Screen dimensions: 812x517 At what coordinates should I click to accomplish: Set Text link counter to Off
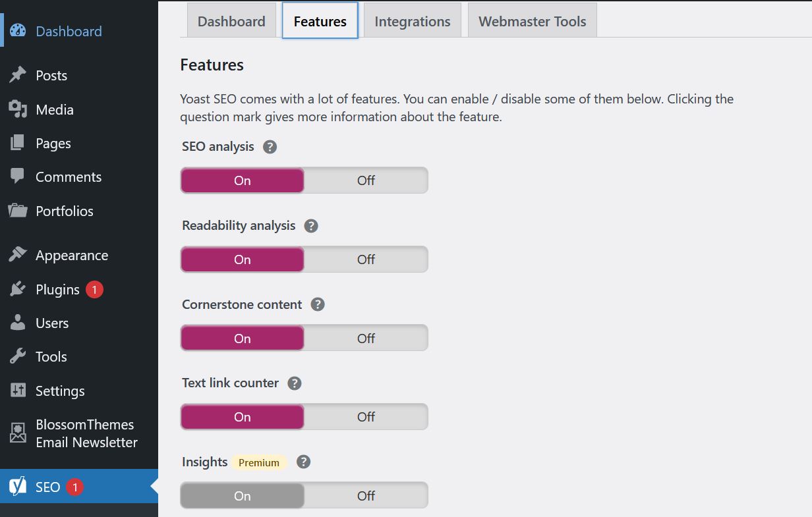pyautogui.click(x=366, y=417)
